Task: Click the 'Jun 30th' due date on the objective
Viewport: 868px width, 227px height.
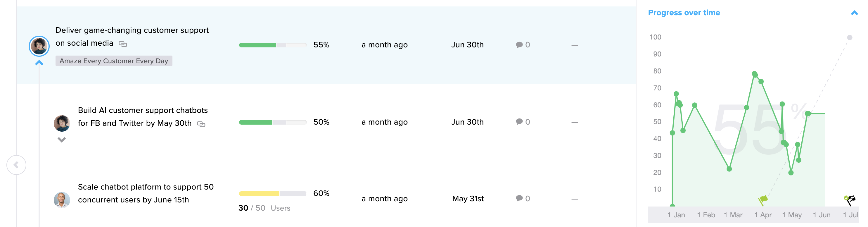Action: click(467, 44)
